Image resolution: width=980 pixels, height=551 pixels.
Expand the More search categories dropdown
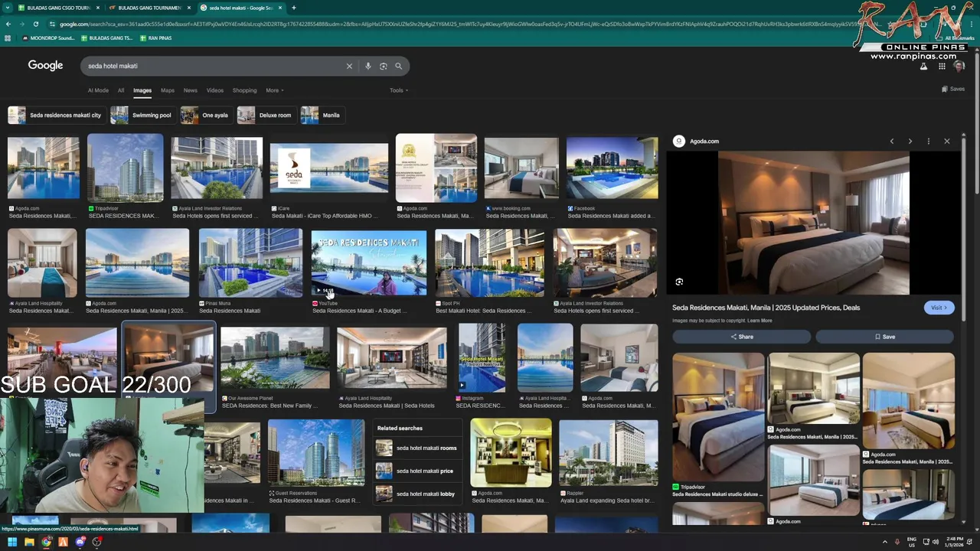(275, 90)
